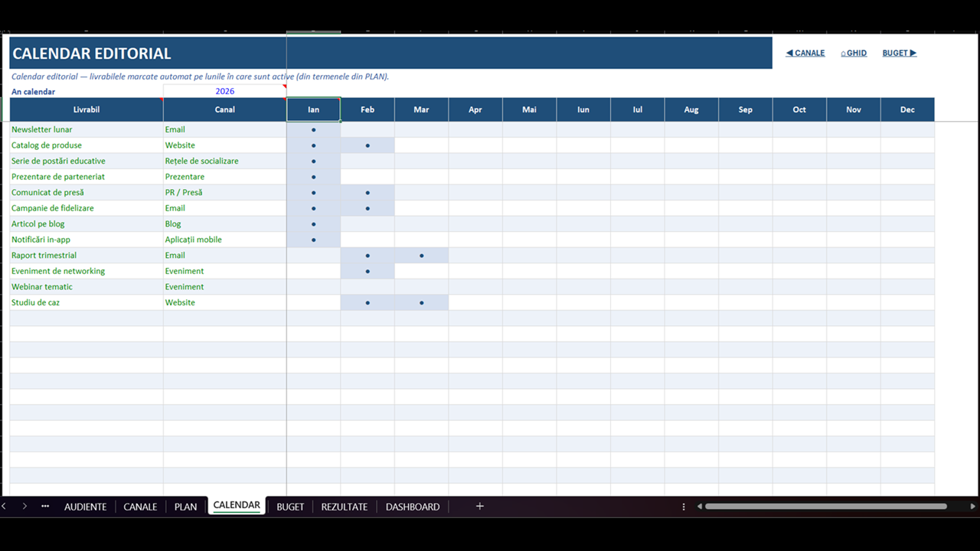Switch to the AUDIENTE sheet tab
This screenshot has height=551, width=980.
[x=85, y=507]
